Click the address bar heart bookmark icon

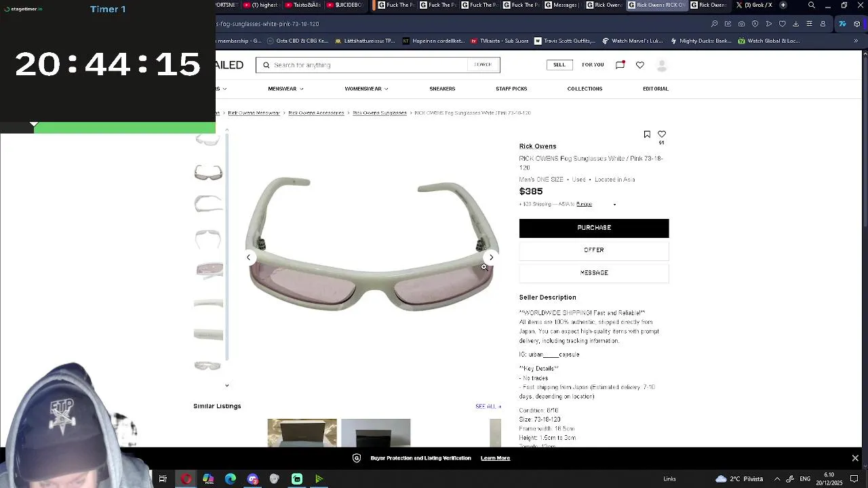coord(782,24)
